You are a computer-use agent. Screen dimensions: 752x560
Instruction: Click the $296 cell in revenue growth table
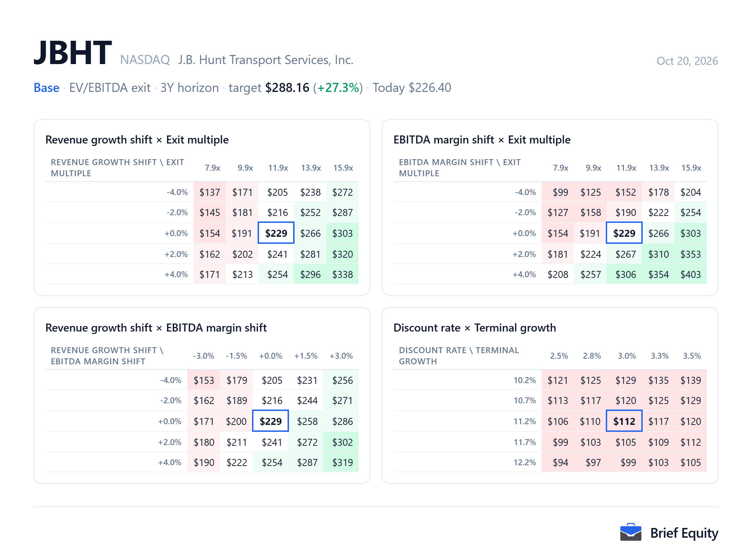point(310,274)
